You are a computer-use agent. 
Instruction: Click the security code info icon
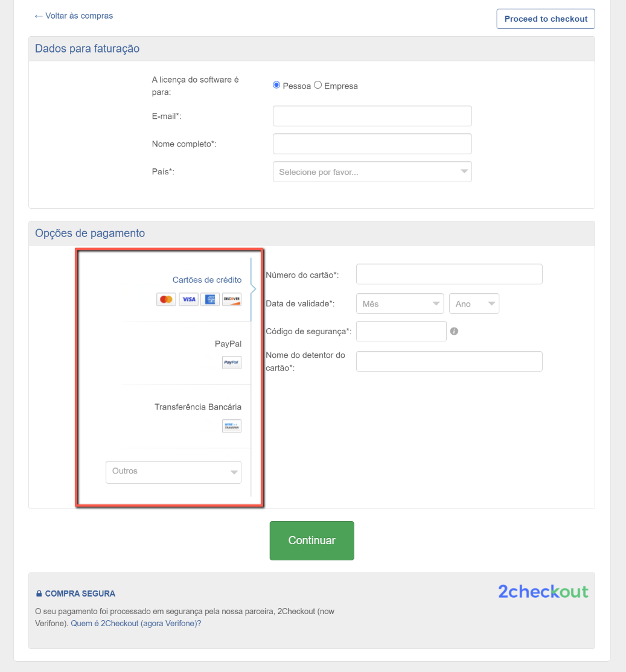pos(455,331)
